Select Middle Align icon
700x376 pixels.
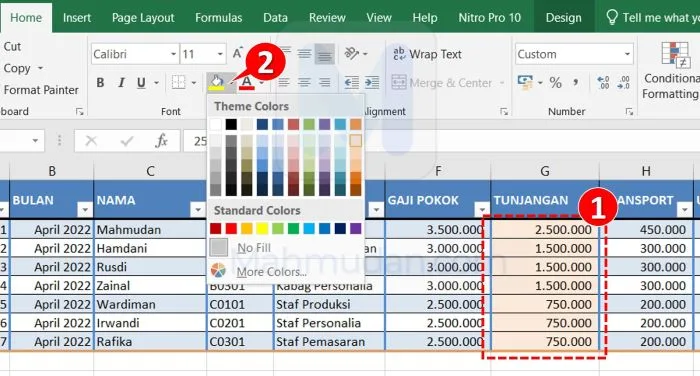tap(304, 54)
